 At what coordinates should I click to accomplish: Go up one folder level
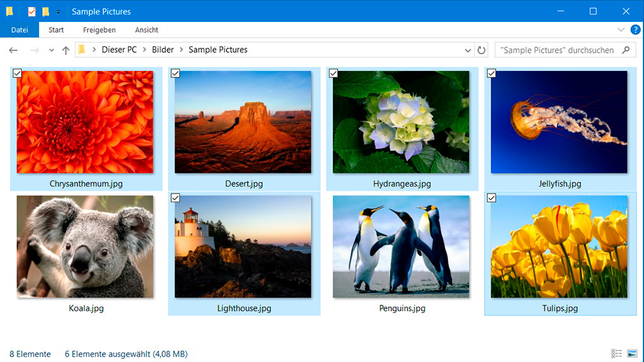[65, 50]
